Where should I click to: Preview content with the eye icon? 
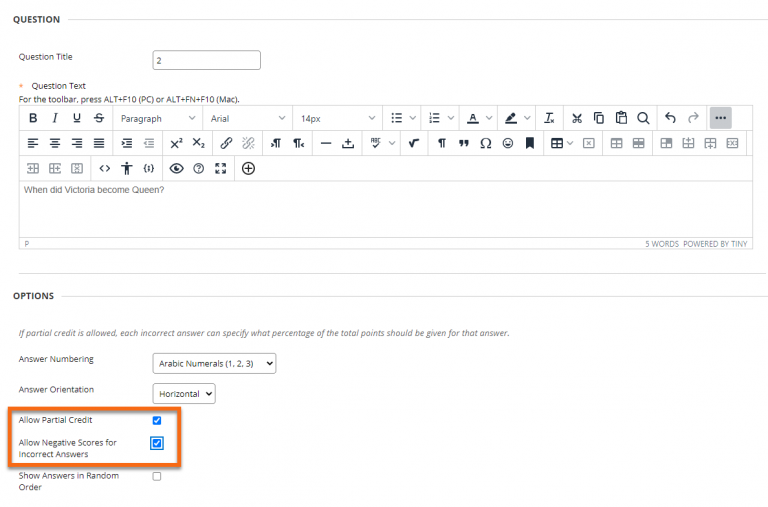coord(176,169)
